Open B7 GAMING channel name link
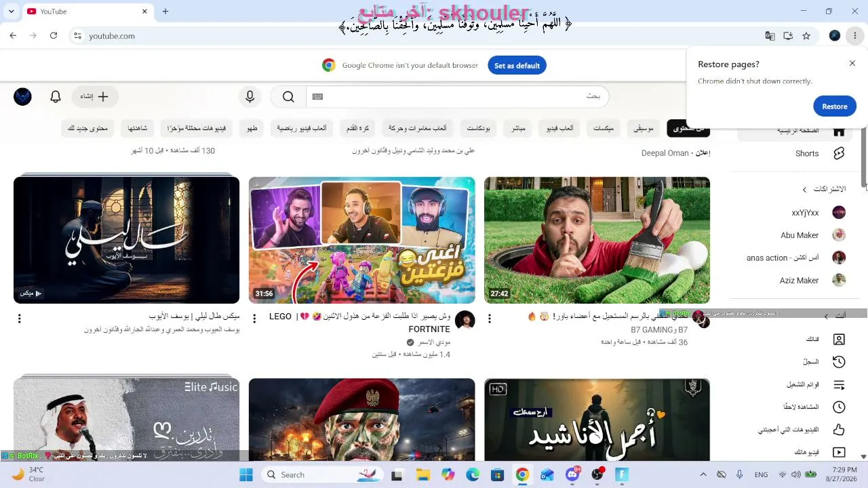Image resolution: width=868 pixels, height=488 pixels. point(659,330)
